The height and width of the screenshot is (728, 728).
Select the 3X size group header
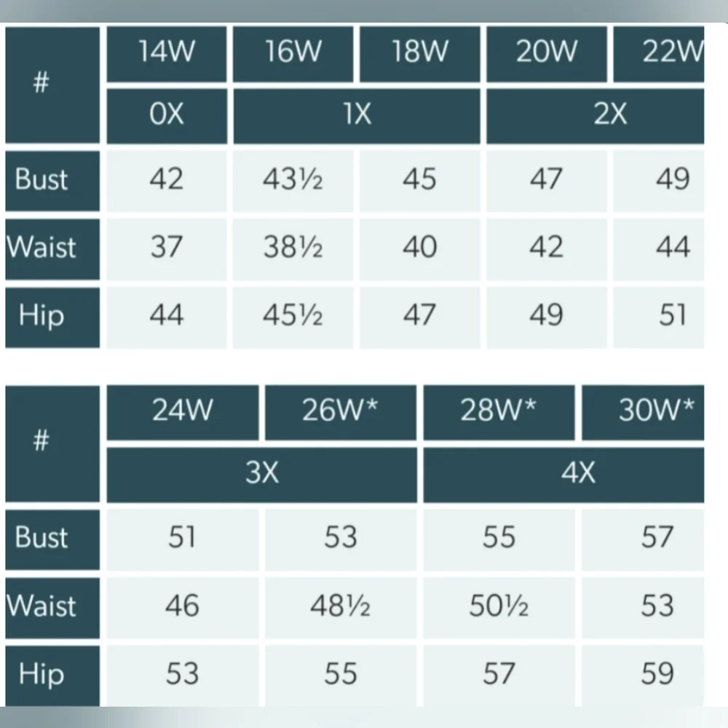point(262,475)
